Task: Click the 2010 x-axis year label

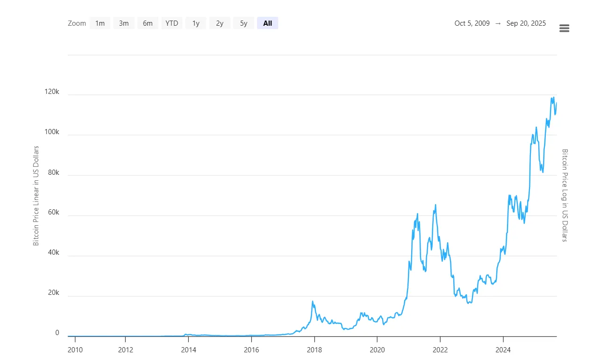Action: tap(75, 350)
